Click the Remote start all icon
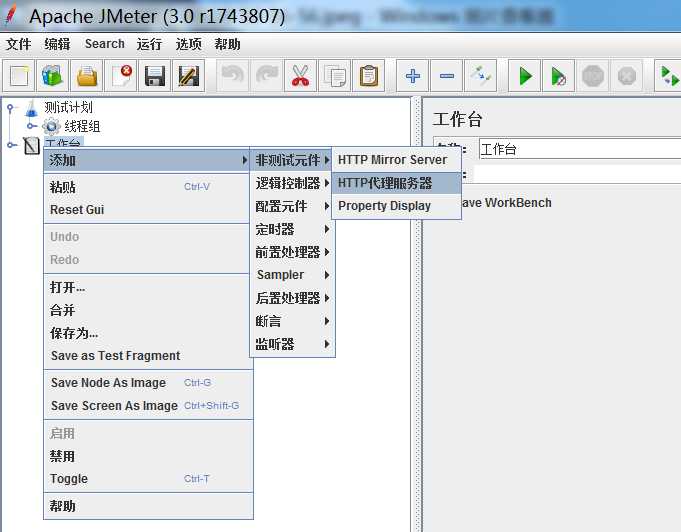The height and width of the screenshot is (532, 681). tap(669, 76)
